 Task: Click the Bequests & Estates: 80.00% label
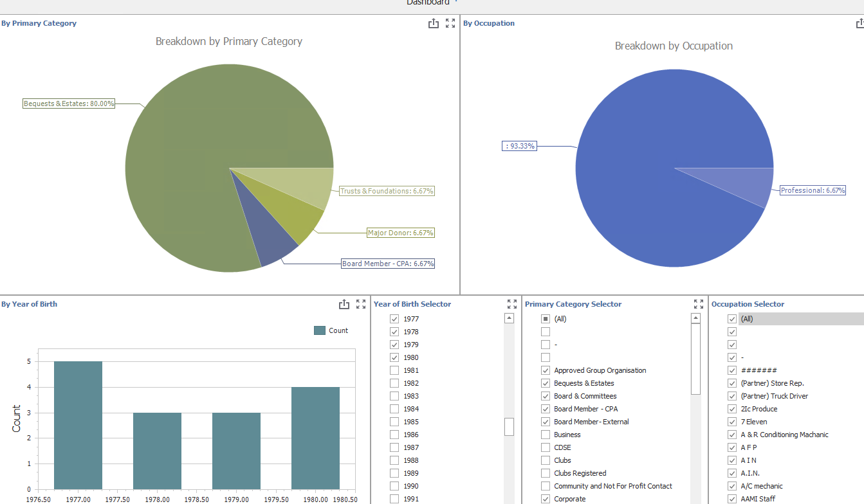(x=68, y=103)
